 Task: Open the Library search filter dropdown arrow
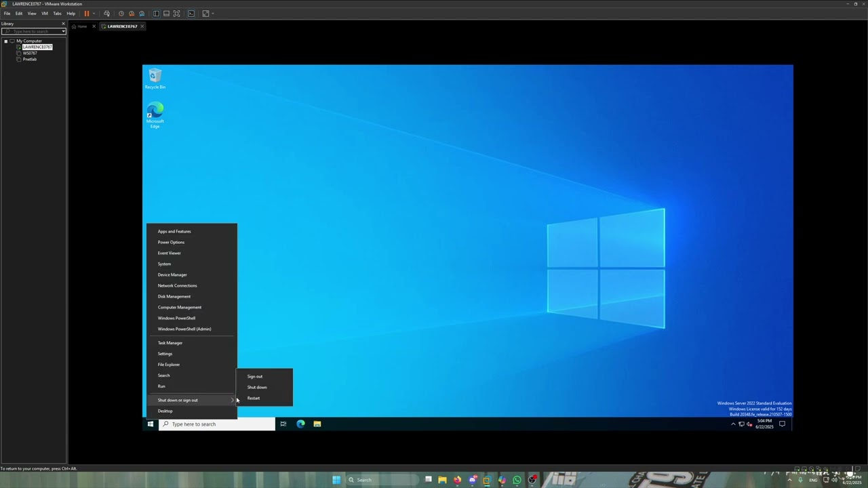pyautogui.click(x=63, y=31)
